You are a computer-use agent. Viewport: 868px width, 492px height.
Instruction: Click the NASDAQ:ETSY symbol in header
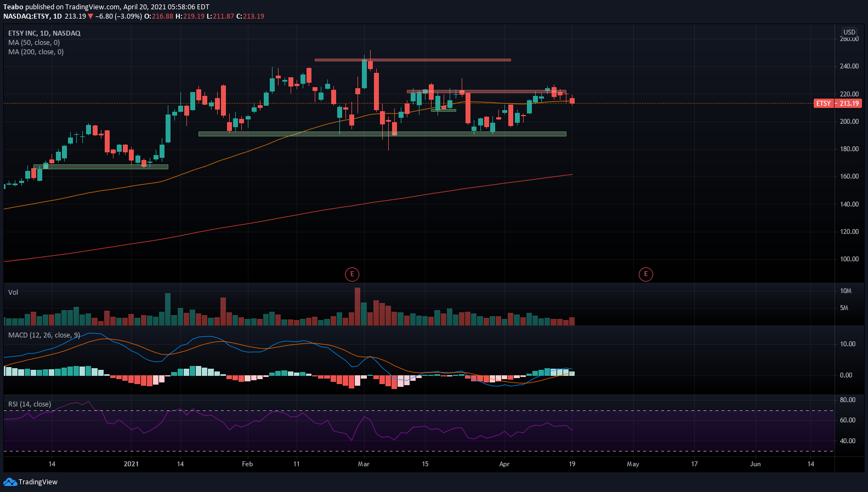(26, 16)
